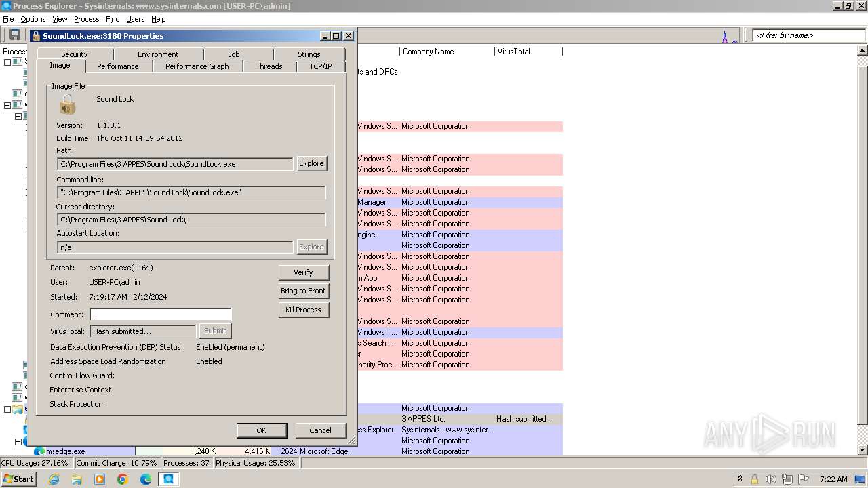Click the Company Name column header
The width and height of the screenshot is (868, 488).
click(447, 52)
